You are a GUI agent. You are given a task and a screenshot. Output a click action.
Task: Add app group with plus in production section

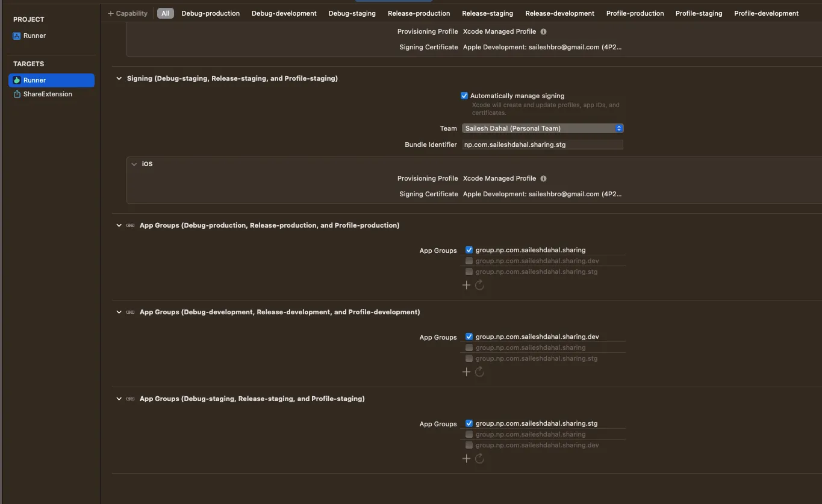tap(466, 285)
